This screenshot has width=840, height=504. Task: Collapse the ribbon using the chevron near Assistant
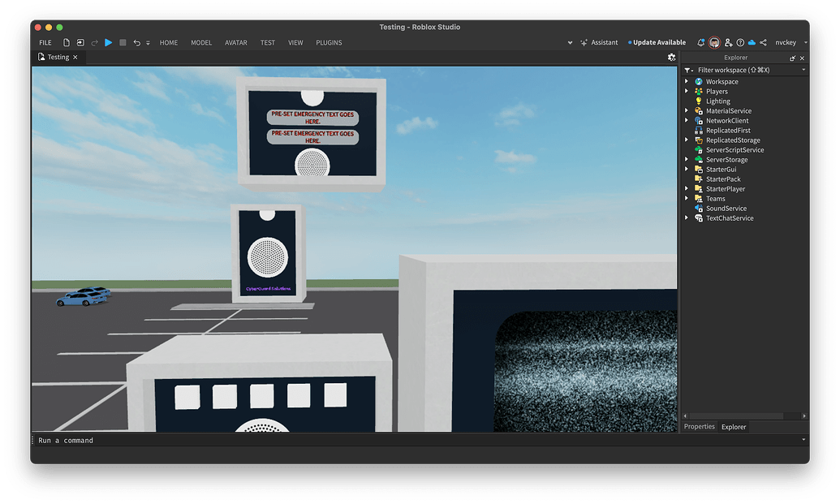tap(570, 42)
